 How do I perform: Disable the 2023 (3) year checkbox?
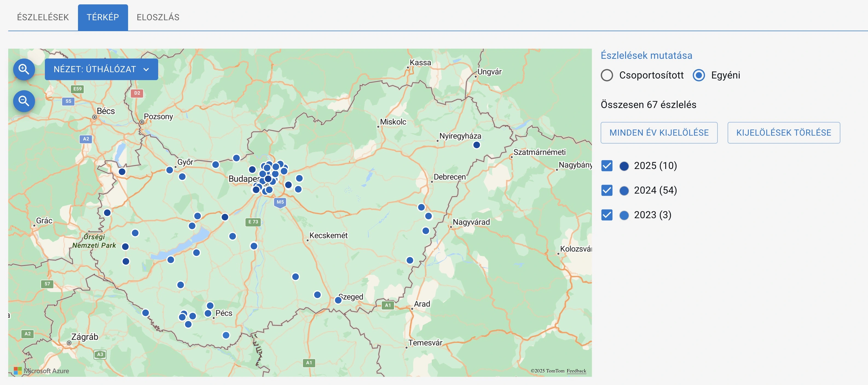coord(607,215)
